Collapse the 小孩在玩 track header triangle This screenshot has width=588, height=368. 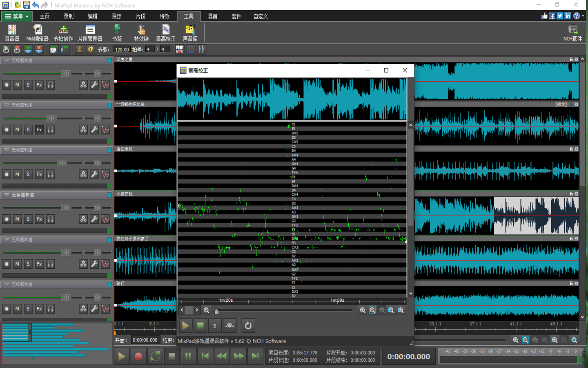[7, 195]
